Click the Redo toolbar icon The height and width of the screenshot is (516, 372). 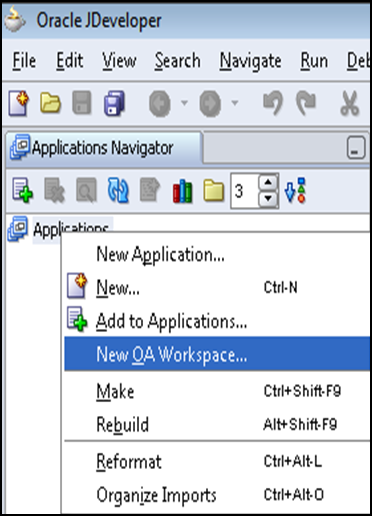point(307,104)
